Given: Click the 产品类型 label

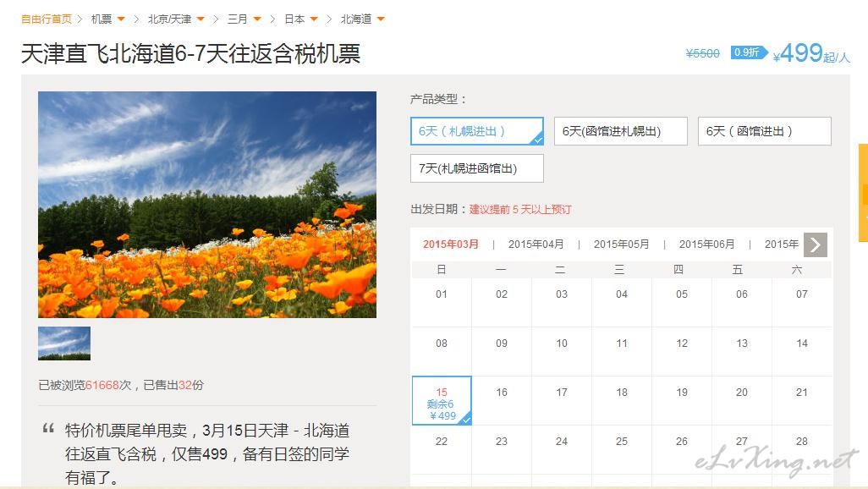Looking at the screenshot, I should tap(438, 99).
